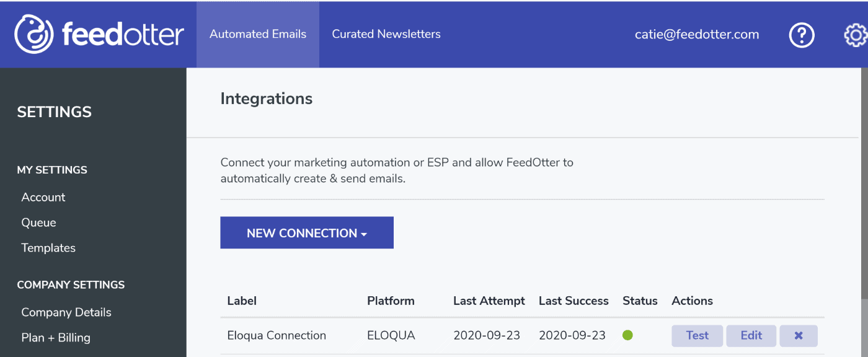
Task: Expand the New Connection dropdown
Action: pyautogui.click(x=307, y=232)
